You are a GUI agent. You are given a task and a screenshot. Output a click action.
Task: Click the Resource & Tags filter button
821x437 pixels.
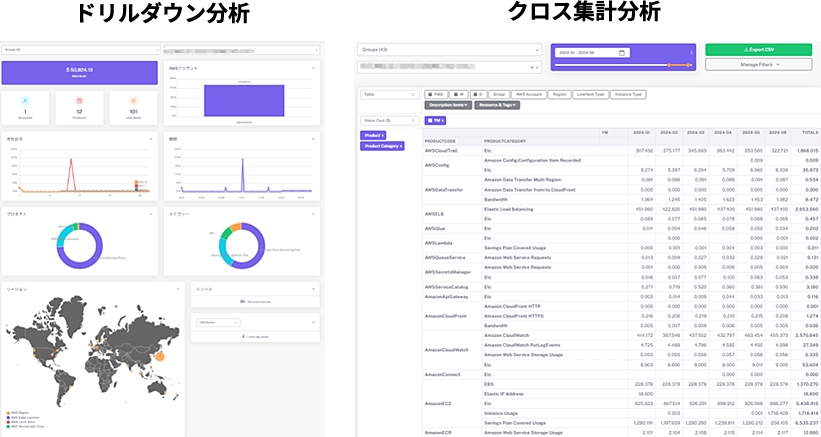497,105
